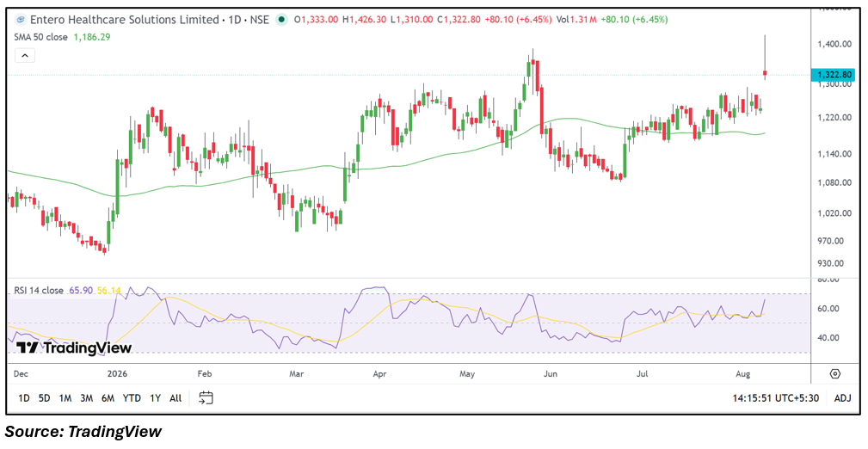Click the Feb label on time axis
Screen dimensions: 868x449
click(x=205, y=373)
